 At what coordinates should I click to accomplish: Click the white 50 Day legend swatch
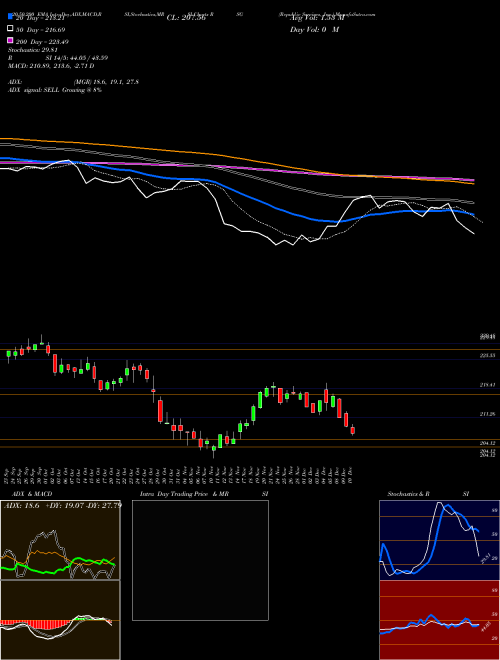[10, 29]
